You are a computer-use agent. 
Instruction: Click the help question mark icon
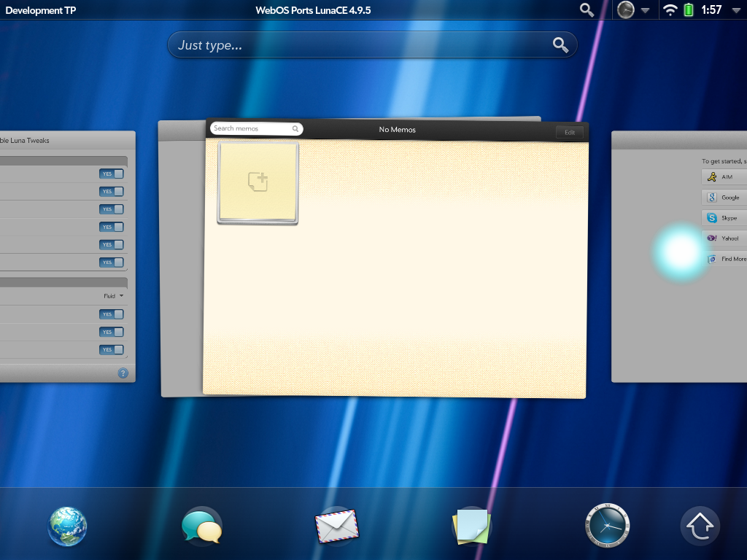click(123, 373)
